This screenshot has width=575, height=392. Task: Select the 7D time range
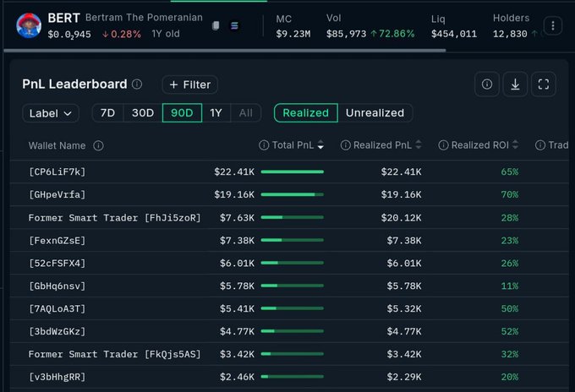point(107,113)
